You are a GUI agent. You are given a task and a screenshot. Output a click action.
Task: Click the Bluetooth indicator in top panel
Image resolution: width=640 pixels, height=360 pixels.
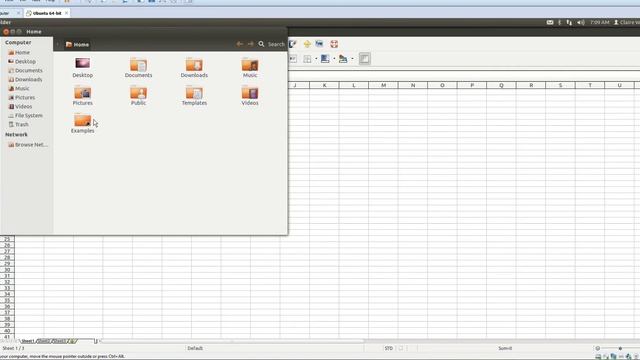coord(560,22)
